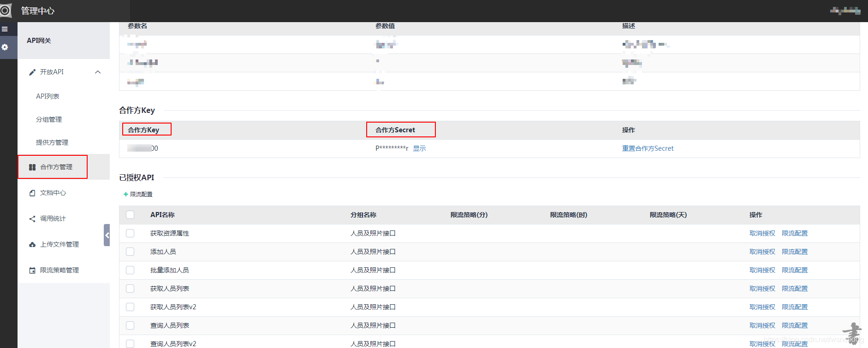The height and width of the screenshot is (348, 868).
Task: Click 取消授权 for 添加人员
Action: click(x=762, y=252)
